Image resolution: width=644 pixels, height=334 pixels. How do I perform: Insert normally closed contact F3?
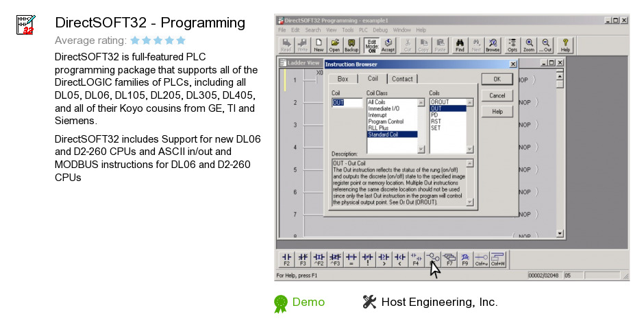(303, 259)
